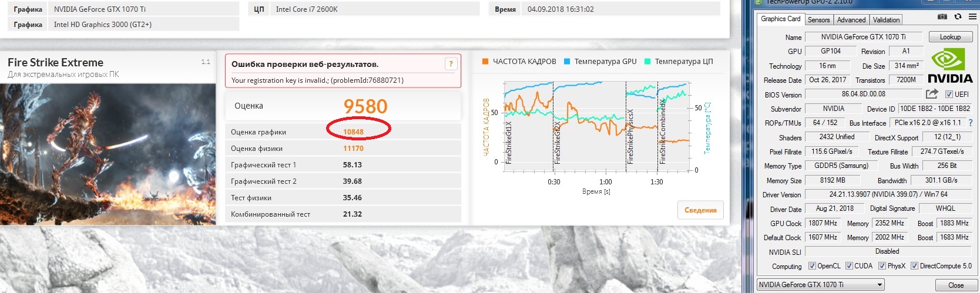Toggle the OpenCL checkbox
980x293 pixels.
tap(812, 265)
